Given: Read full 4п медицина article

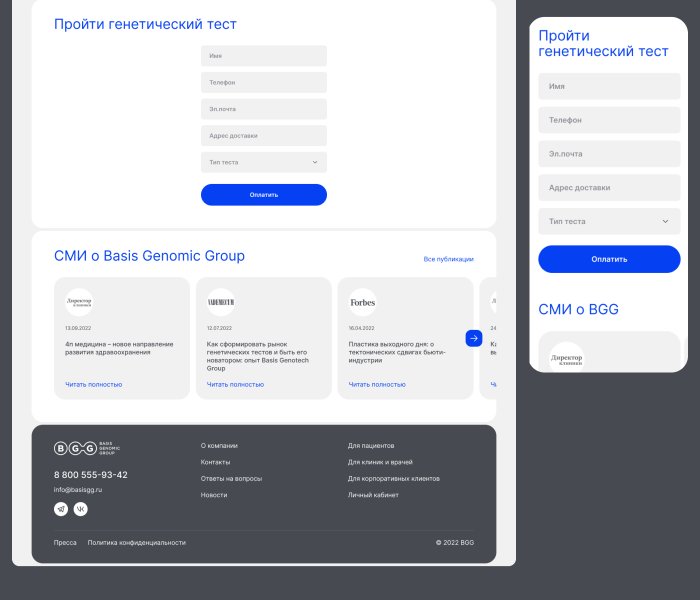Looking at the screenshot, I should point(93,384).
